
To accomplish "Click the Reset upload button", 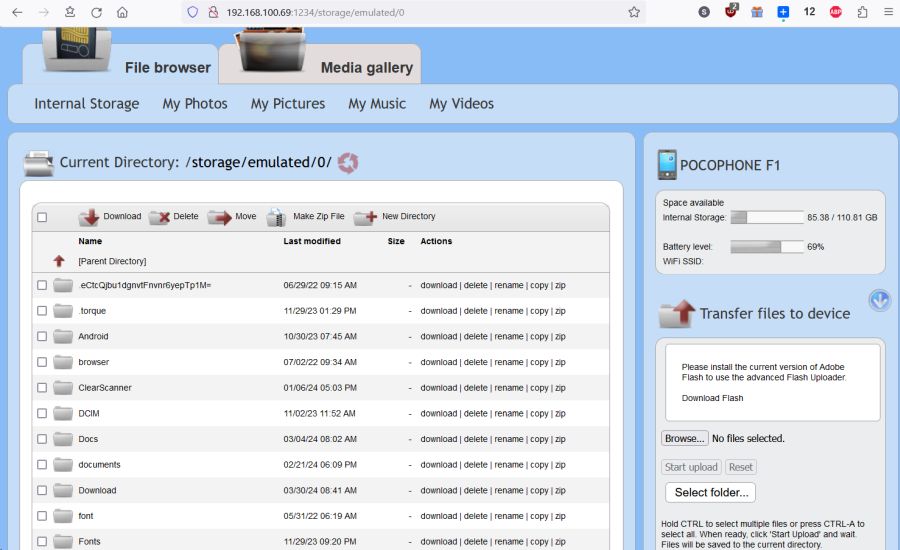I will click(740, 467).
